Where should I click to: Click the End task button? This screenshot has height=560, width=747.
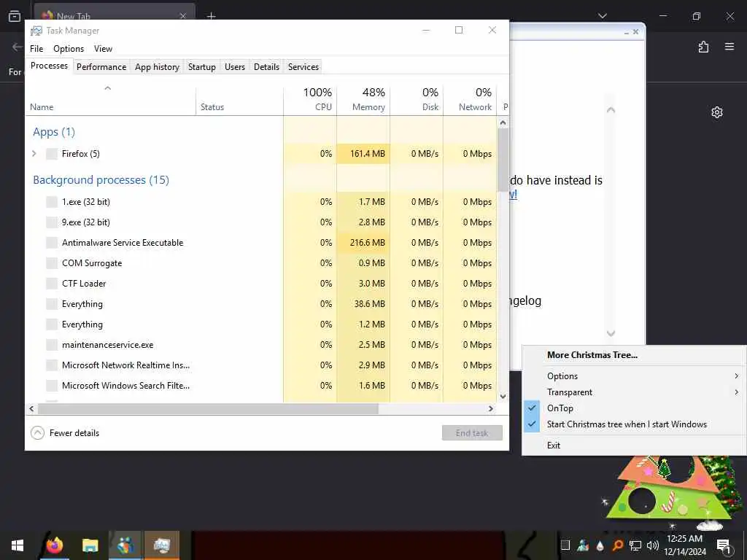click(472, 433)
